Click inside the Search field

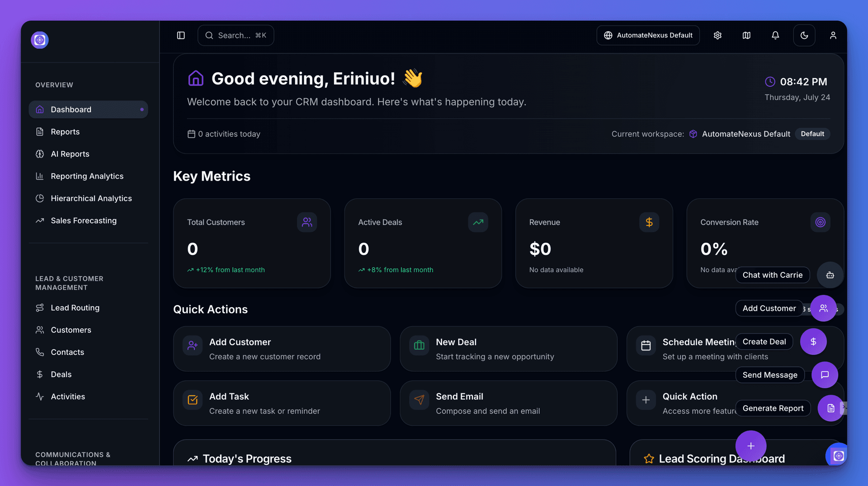(x=236, y=35)
